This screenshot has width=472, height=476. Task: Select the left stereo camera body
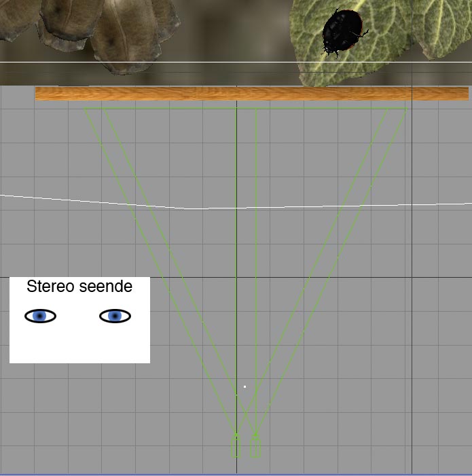[x=236, y=446]
